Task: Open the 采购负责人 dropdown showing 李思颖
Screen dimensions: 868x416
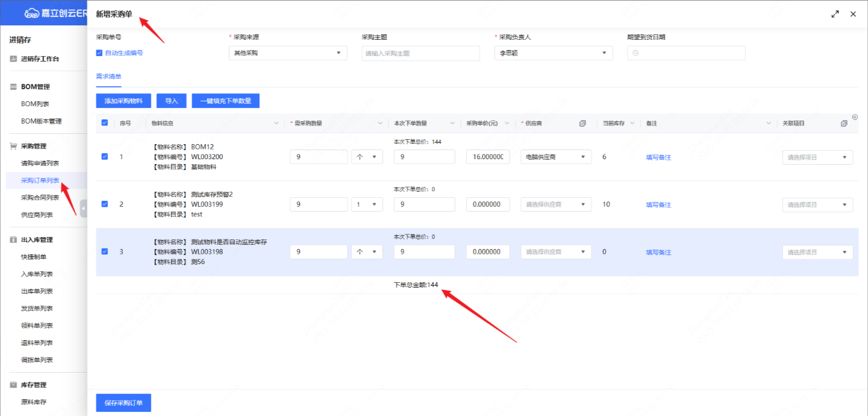Action: (553, 53)
